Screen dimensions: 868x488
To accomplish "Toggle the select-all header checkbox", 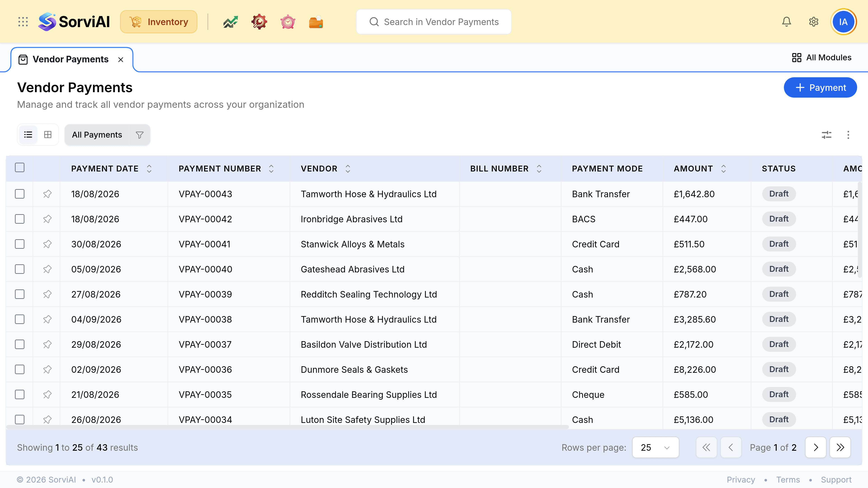I will (20, 167).
